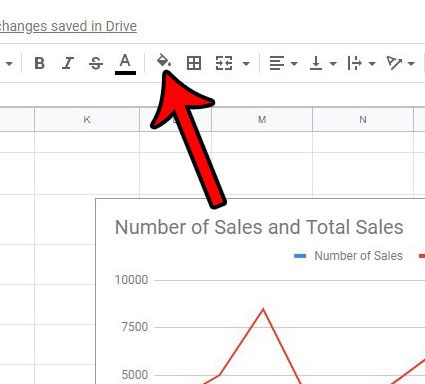This screenshot has width=425, height=384.
Task: Select column K header
Action: (x=87, y=119)
